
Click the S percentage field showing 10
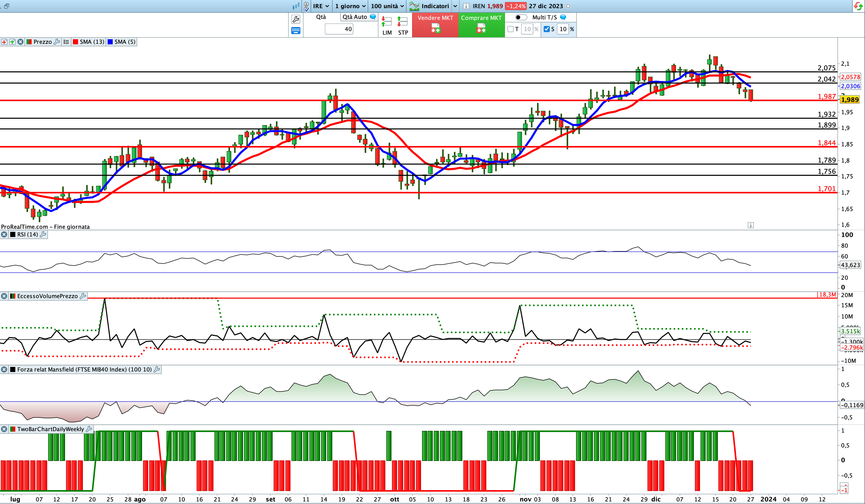[x=563, y=29]
